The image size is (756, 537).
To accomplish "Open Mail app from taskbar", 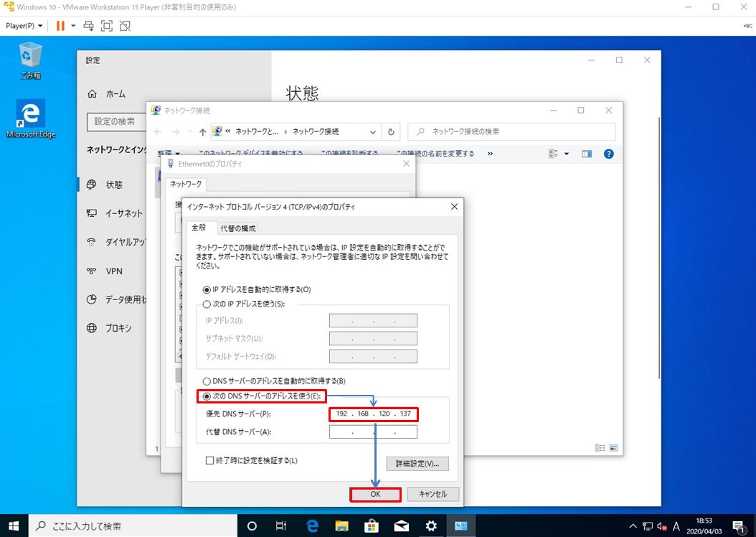I will click(x=401, y=526).
